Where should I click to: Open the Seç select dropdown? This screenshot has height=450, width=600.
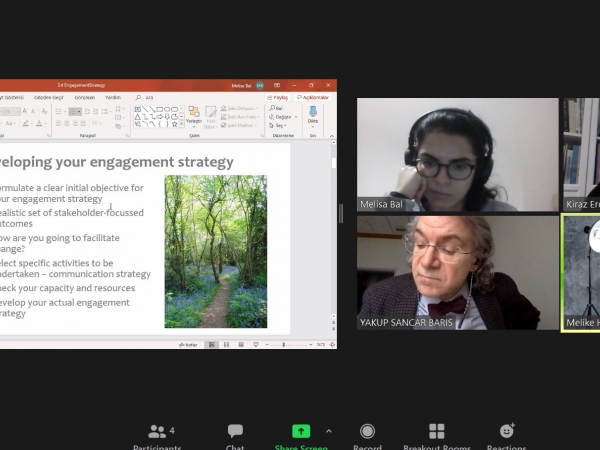[x=278, y=125]
